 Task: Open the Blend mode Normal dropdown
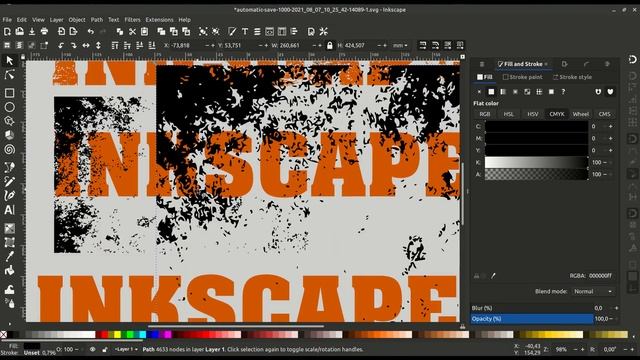click(x=593, y=291)
